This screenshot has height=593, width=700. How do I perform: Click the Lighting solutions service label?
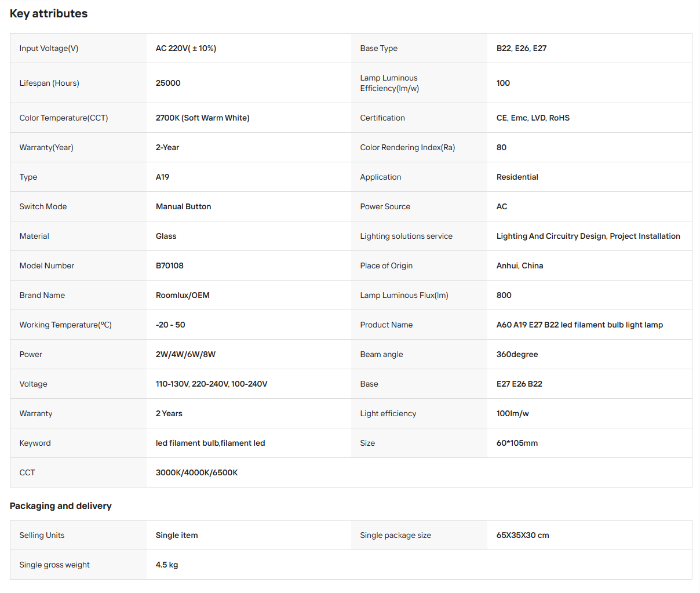406,236
